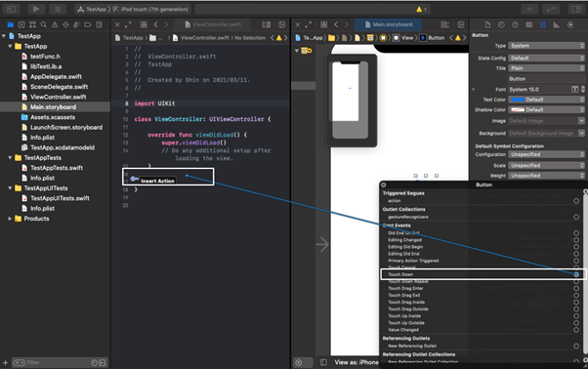Open the breakpoint navigator icon

pos(88,24)
